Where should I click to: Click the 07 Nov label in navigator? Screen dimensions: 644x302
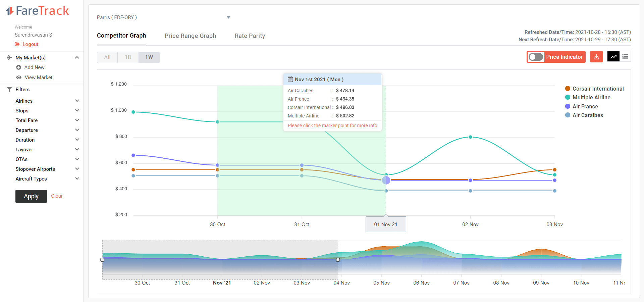click(x=461, y=283)
